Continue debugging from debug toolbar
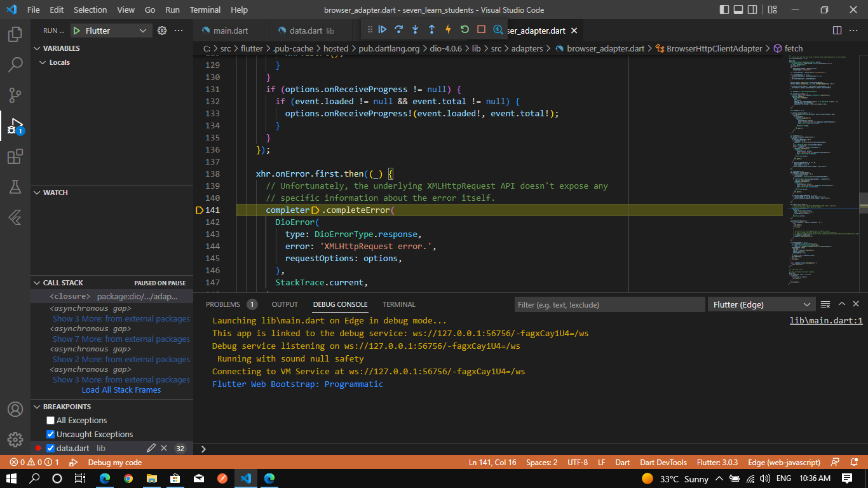Image resolution: width=868 pixels, height=488 pixels. click(x=383, y=29)
